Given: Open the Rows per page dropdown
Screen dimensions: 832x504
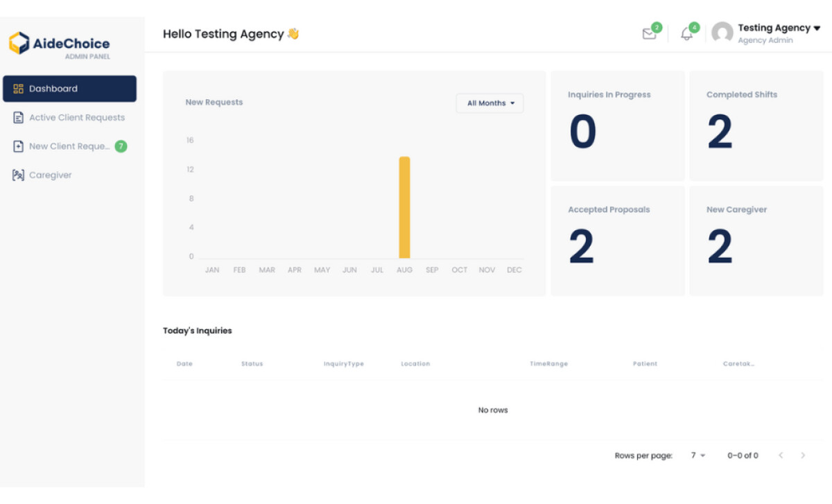Looking at the screenshot, I should pos(697,455).
